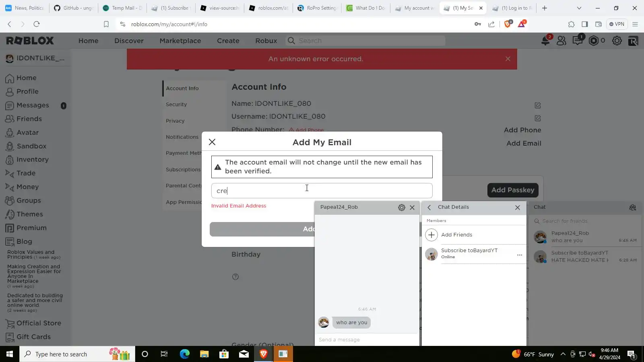
Task: Open options for Subscribe toBayardYT member
Action: pos(520,255)
